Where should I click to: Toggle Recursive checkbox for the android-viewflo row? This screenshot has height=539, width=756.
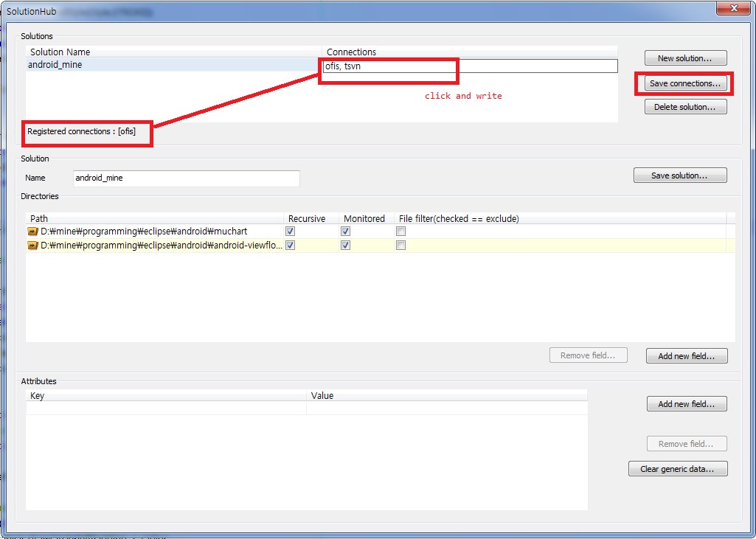click(291, 246)
